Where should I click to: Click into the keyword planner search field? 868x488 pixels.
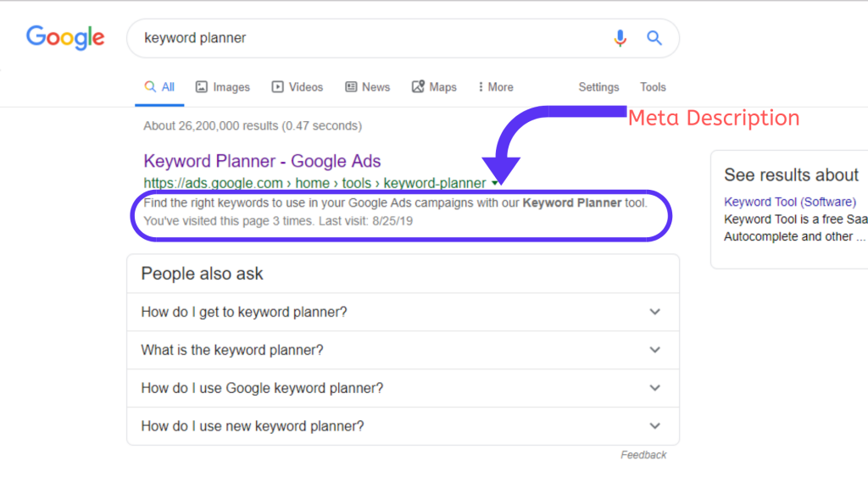pyautogui.click(x=371, y=38)
